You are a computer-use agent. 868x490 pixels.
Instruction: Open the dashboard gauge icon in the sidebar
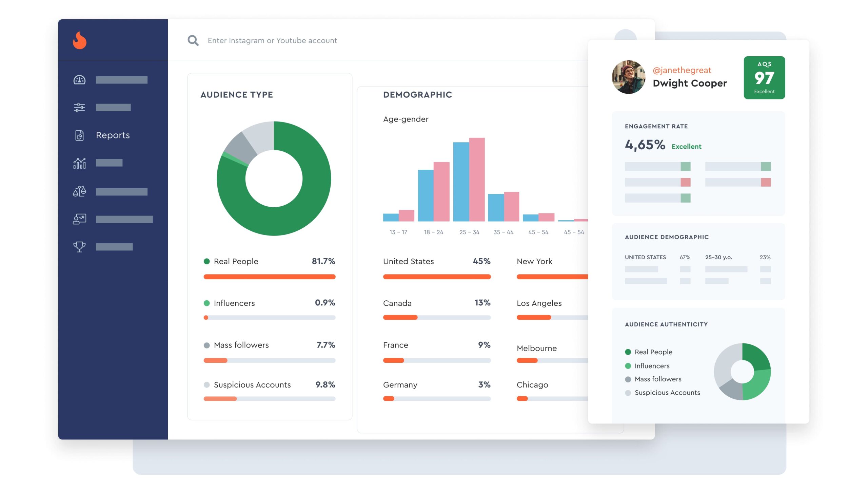pyautogui.click(x=80, y=80)
